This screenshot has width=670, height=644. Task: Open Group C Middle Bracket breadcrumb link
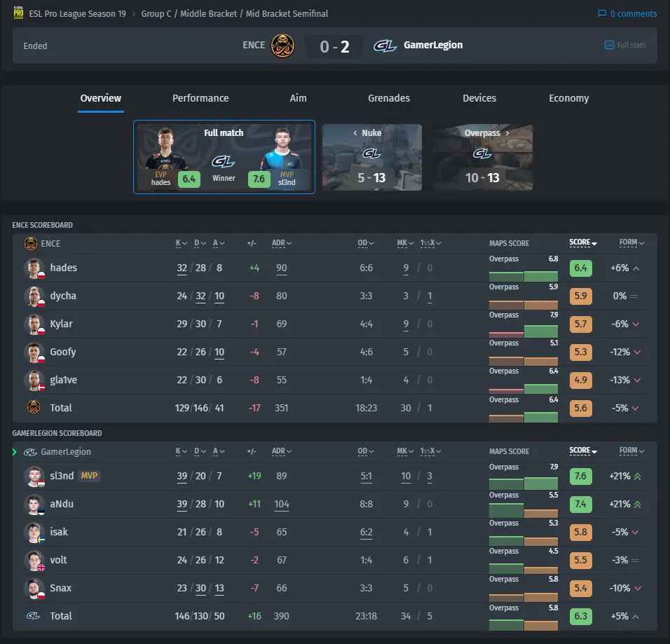click(x=235, y=14)
